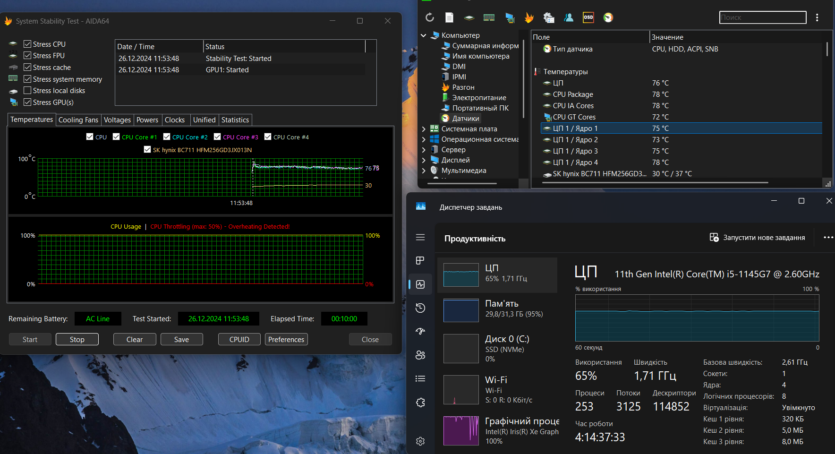Viewport: 835px width, 454px height.
Task: Click the Refresh icon in AIDA64 toolbar
Action: pos(429,18)
